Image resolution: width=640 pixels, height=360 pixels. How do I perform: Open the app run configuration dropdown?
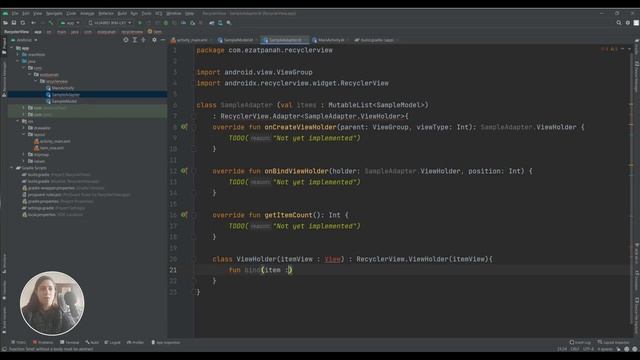[x=70, y=23]
